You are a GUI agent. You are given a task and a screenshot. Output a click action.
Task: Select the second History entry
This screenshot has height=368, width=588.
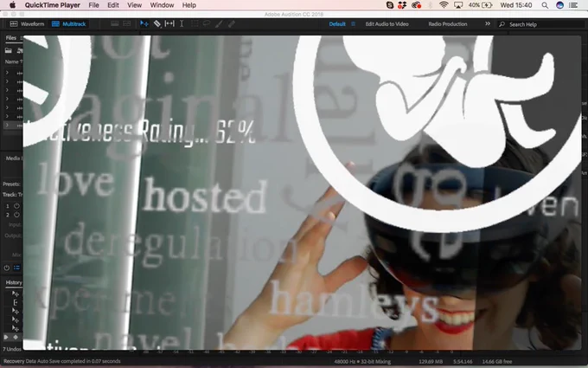point(16,302)
